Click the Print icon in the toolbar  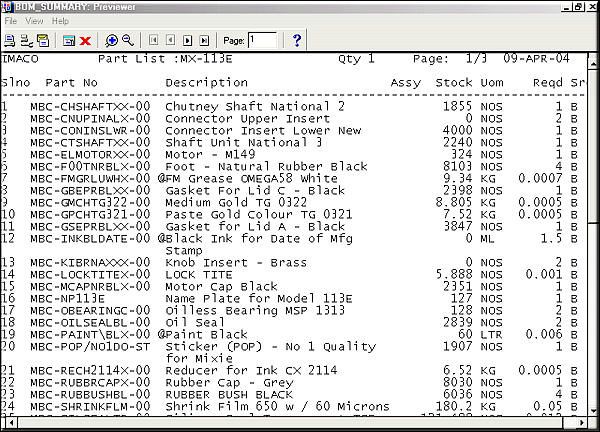9,40
